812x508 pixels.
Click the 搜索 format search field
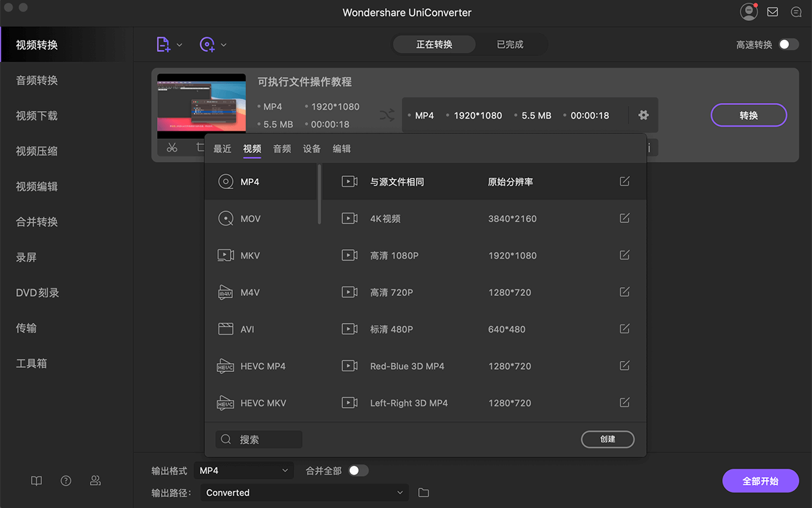click(x=259, y=440)
